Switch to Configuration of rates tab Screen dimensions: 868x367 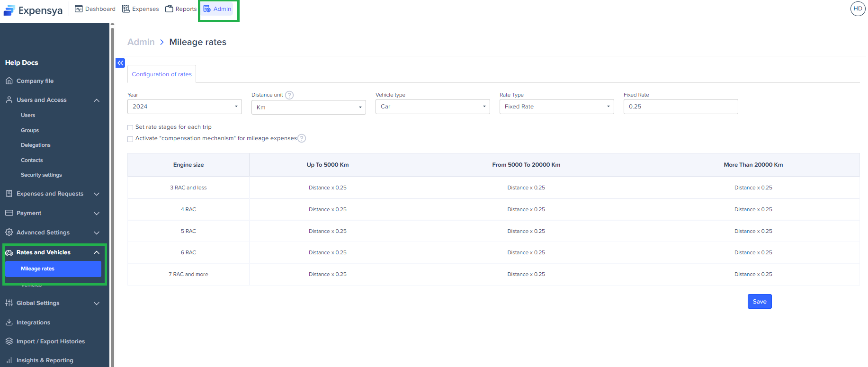161,74
